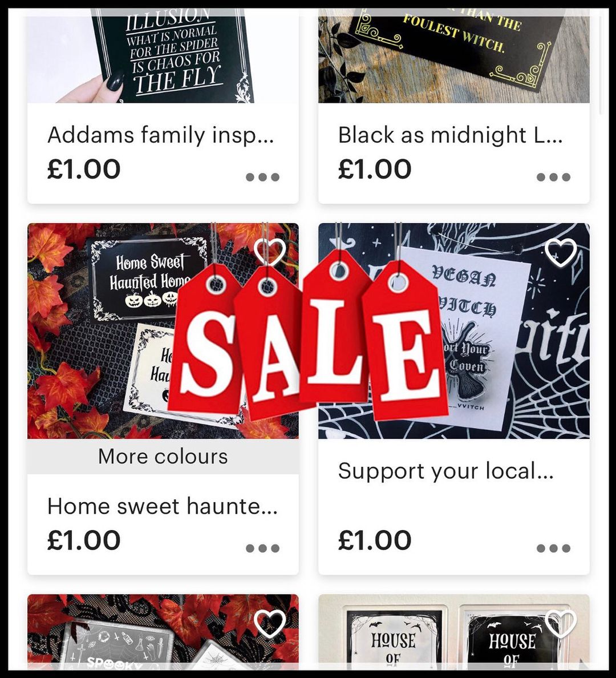Open Home sweet haunte... listing title
Image resolution: width=616 pixels, height=678 pixels.
(163, 506)
